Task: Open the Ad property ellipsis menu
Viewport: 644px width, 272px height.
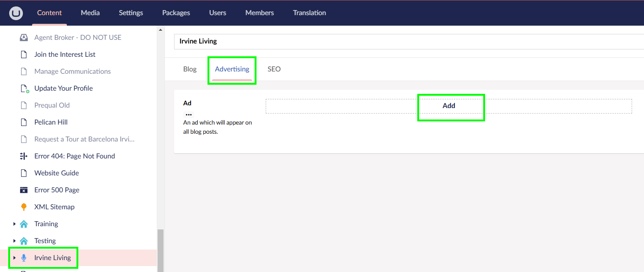Action: 188,114
